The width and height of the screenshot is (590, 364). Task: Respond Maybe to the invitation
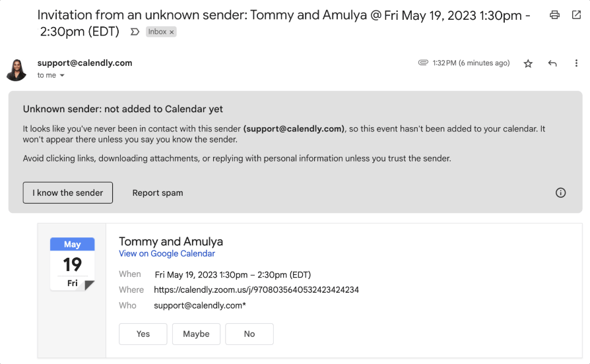coord(196,334)
